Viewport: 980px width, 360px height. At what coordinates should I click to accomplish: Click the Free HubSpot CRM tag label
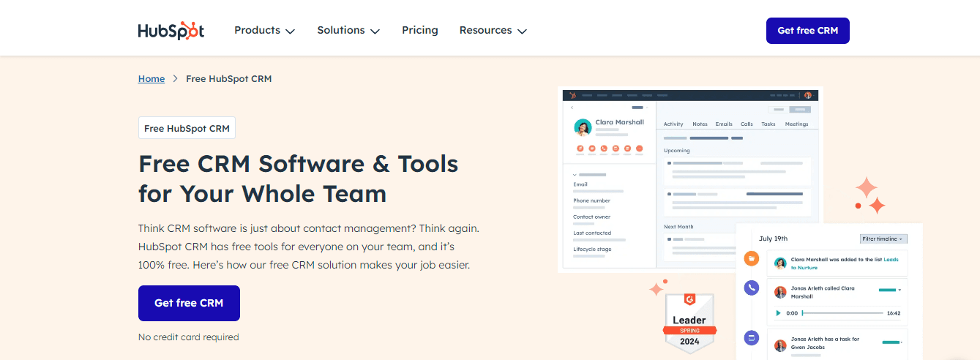click(187, 128)
